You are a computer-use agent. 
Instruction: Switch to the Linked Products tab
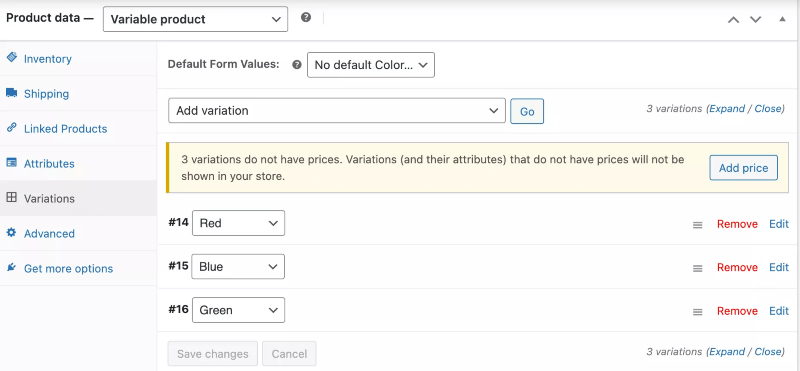click(78, 129)
